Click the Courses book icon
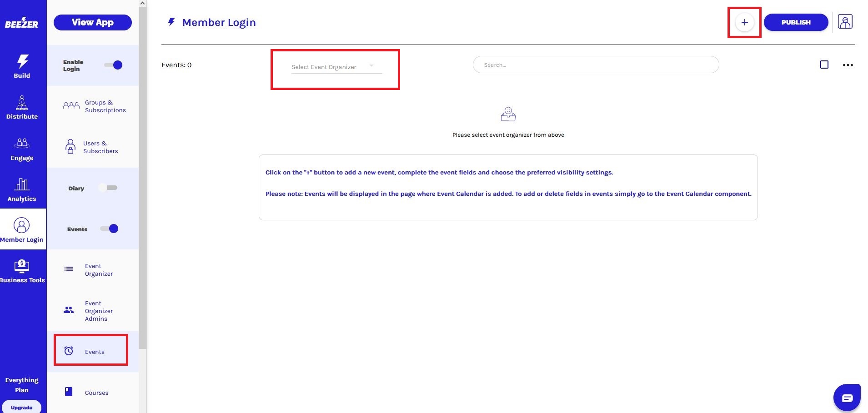 (x=69, y=392)
